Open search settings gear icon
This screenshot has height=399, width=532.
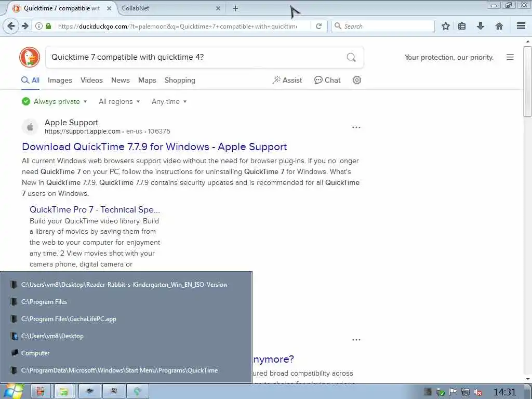(x=356, y=80)
